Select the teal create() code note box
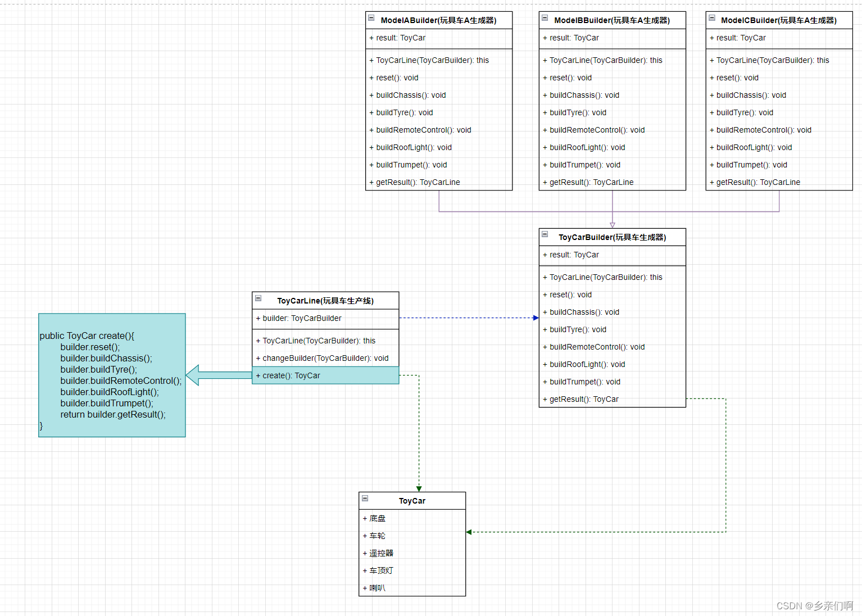This screenshot has height=616, width=862. 112,375
